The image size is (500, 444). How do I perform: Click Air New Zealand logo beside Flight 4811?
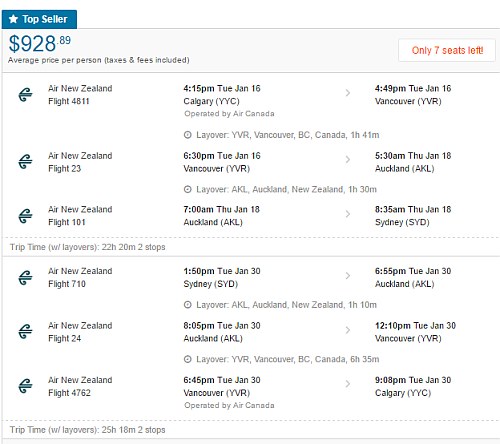coord(25,95)
